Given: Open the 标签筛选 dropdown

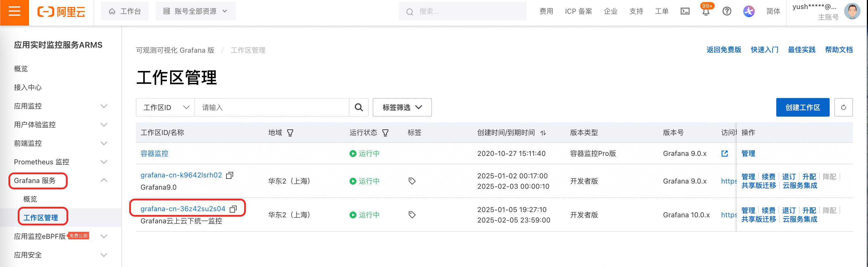Looking at the screenshot, I should (x=402, y=107).
